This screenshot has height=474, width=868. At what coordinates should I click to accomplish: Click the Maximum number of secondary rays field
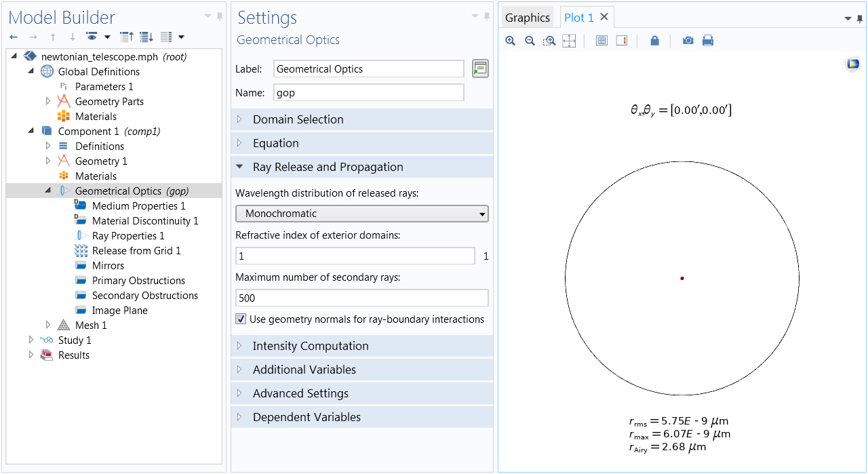point(361,298)
